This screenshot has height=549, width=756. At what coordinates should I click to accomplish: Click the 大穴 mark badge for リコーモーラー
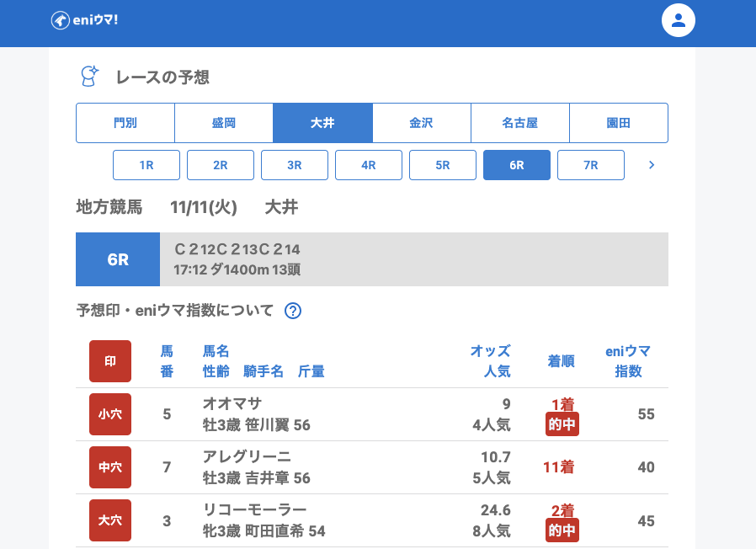click(110, 520)
